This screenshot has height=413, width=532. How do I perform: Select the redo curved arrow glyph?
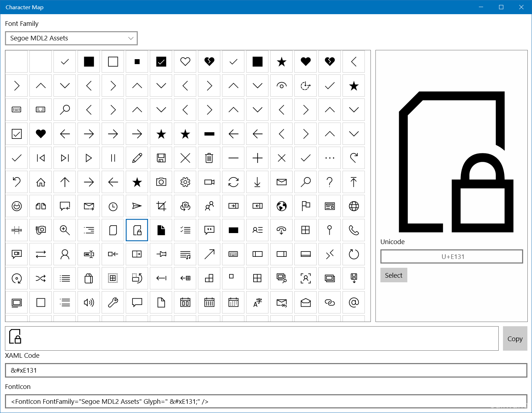(354, 158)
